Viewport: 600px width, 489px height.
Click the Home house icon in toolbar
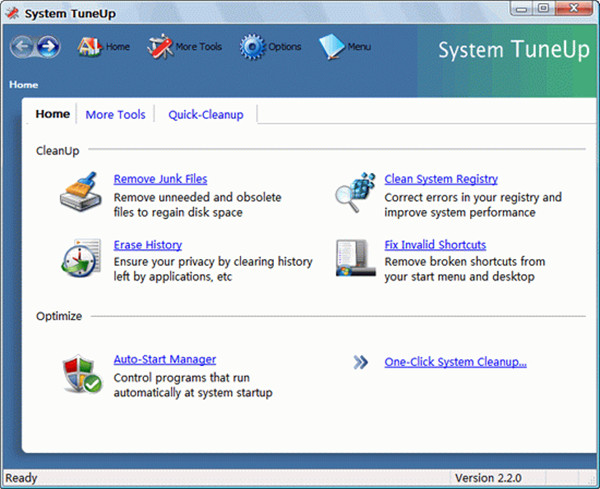pos(90,47)
